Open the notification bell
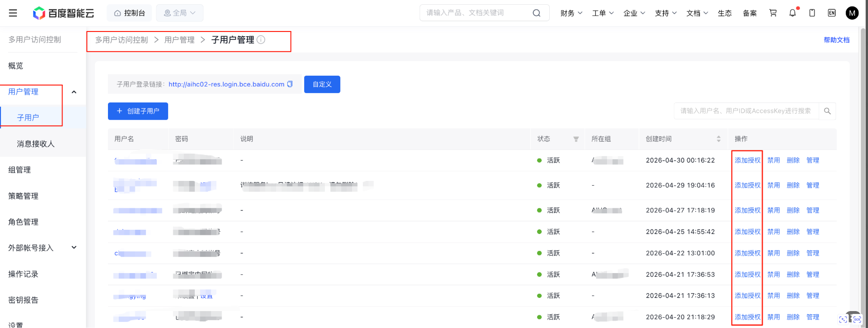Viewport: 868px width, 328px height. (x=793, y=13)
